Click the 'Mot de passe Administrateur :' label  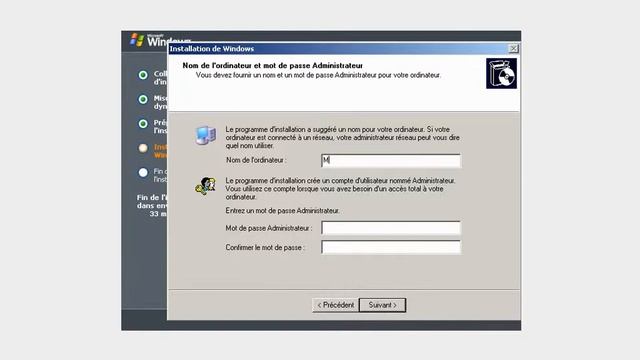[269, 228]
